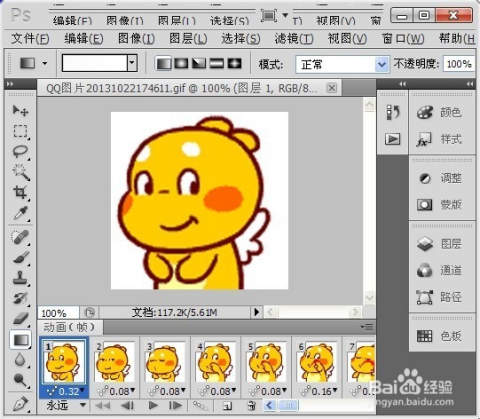
Task: Select the Pen tool
Action: [20, 404]
